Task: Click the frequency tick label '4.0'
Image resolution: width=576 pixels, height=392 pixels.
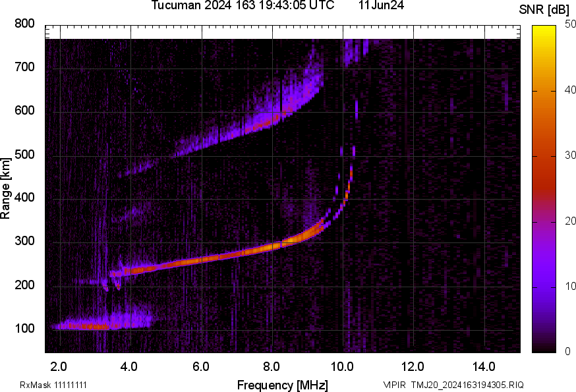Action: click(x=129, y=366)
